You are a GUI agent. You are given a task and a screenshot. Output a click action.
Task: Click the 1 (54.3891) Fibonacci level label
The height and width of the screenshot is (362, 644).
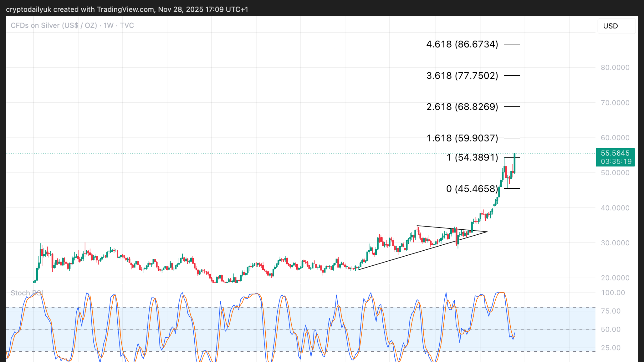tap(472, 157)
